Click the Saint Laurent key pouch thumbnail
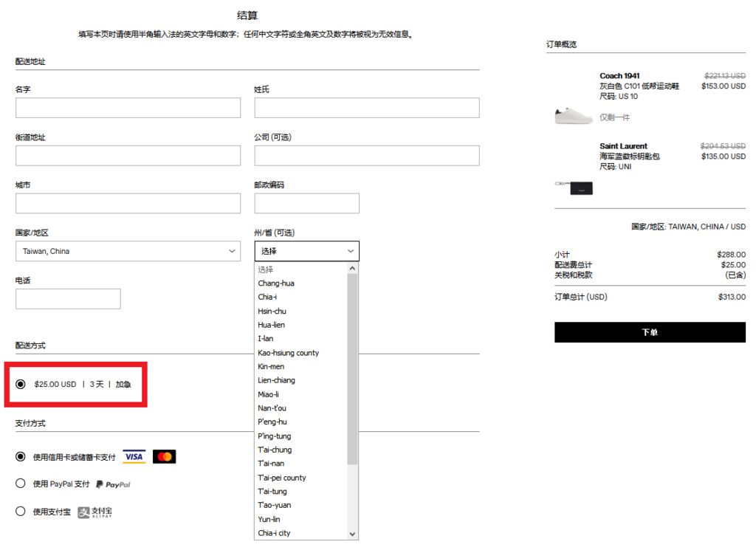Viewport: 756px width, 550px height. (x=574, y=188)
